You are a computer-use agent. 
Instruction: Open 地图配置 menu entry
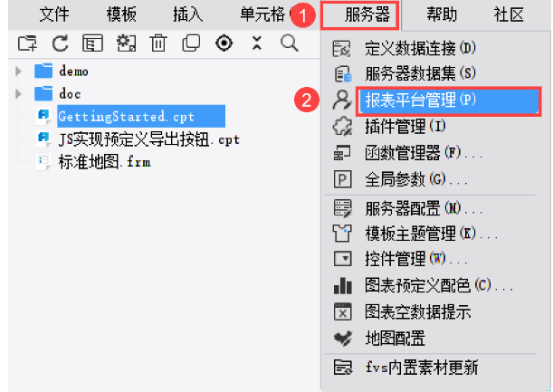395,339
